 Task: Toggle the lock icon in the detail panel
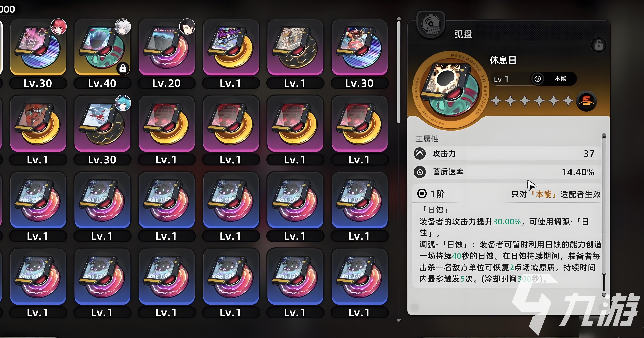coord(599,45)
